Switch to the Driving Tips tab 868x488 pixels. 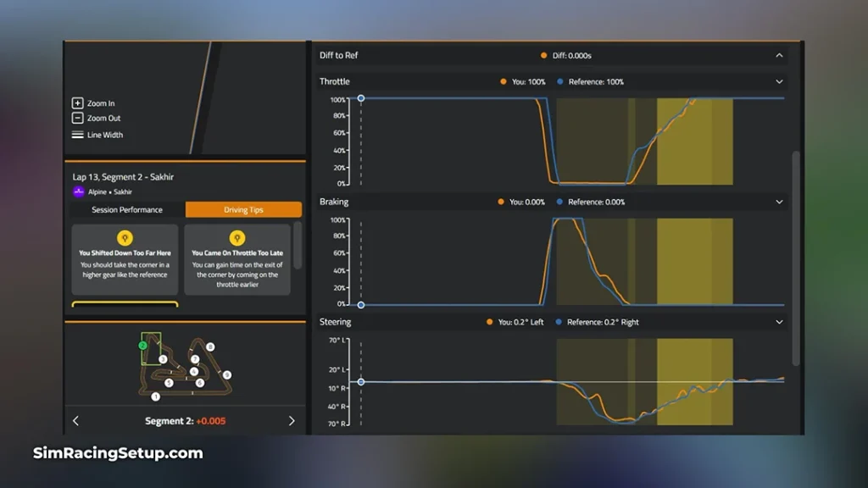242,209
